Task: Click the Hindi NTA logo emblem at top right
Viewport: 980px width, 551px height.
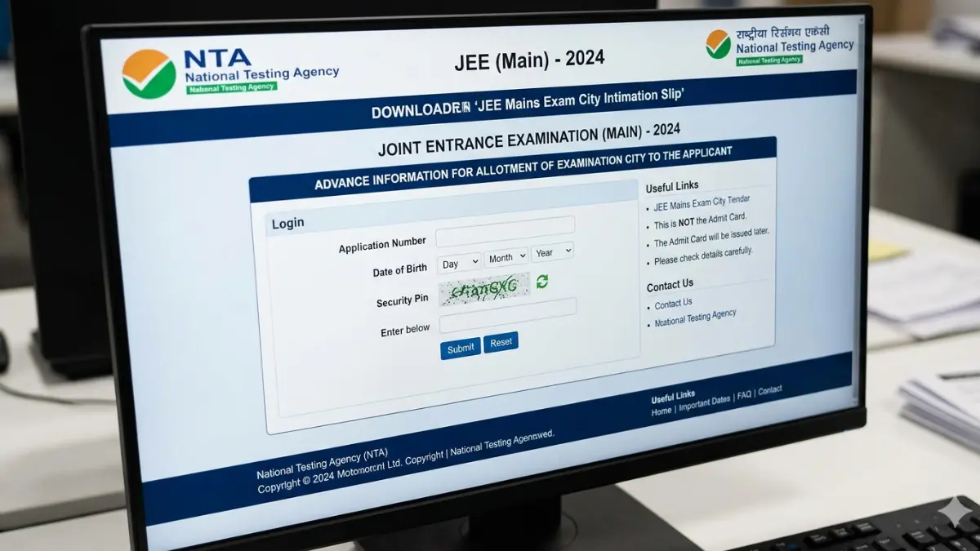Action: click(x=718, y=44)
